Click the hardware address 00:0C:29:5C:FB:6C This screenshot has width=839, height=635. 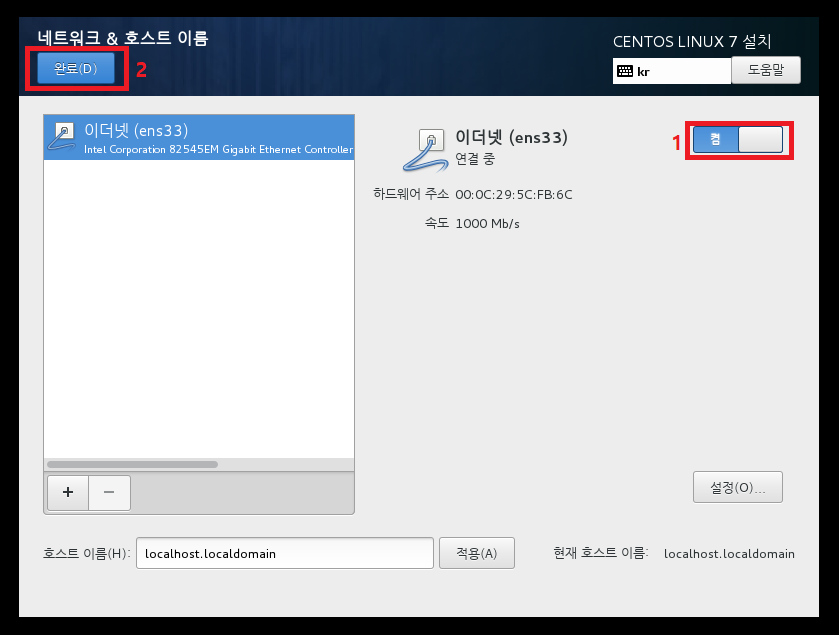pos(514,195)
